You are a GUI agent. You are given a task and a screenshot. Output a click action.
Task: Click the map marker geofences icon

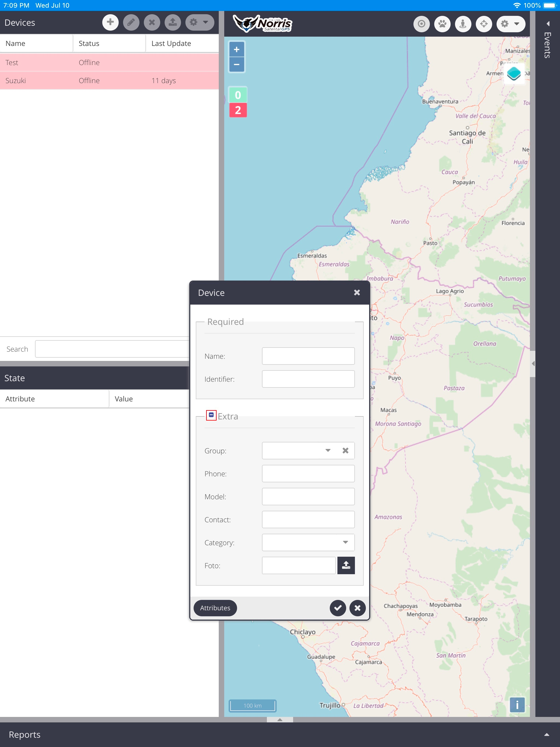pyautogui.click(x=463, y=24)
